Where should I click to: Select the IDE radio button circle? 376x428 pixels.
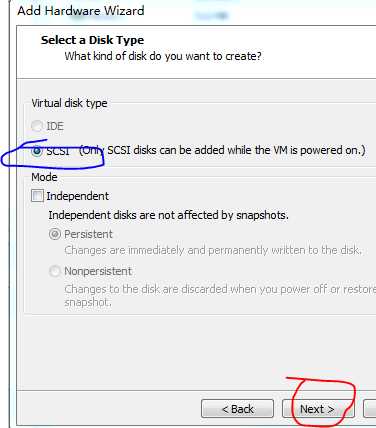(37, 126)
